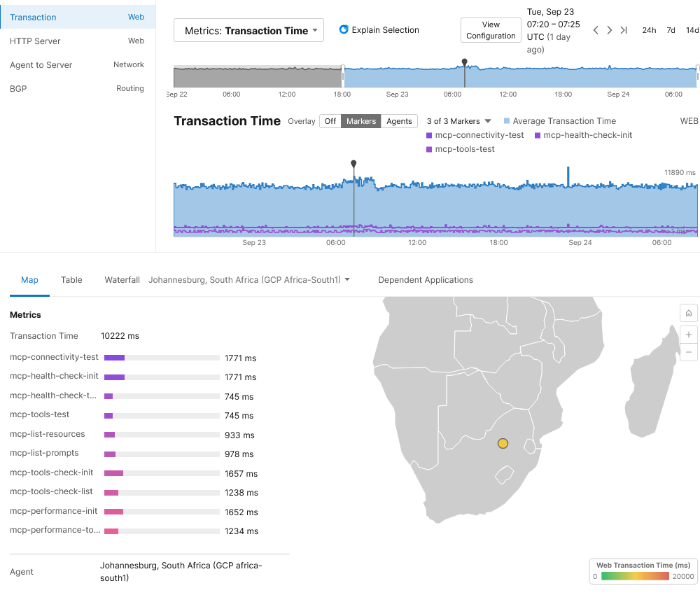Open the Dependent Applications tab
Viewport: 700px width, 602px height.
[426, 279]
